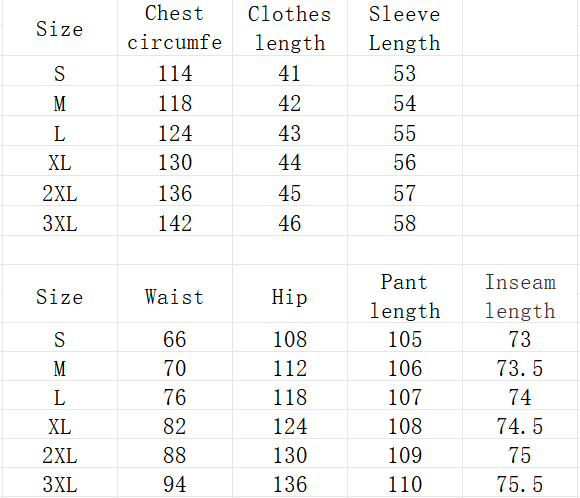Select the Chest circumference header cell

175,28
